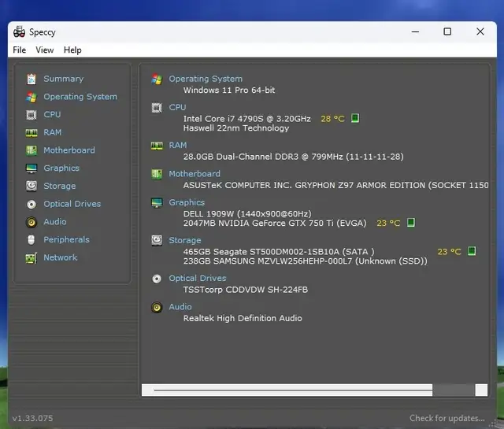Click the Audio heading link in summary
The image size is (504, 429).
(x=180, y=307)
